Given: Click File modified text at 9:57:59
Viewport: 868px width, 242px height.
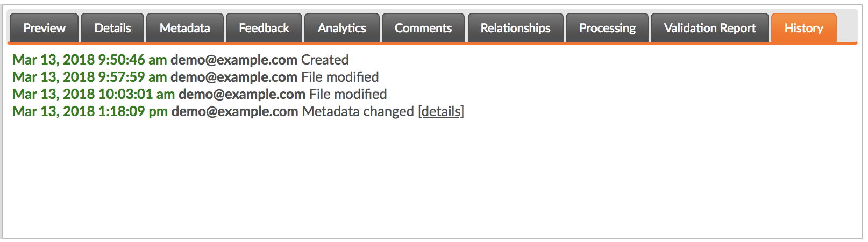Looking at the screenshot, I should point(340,77).
